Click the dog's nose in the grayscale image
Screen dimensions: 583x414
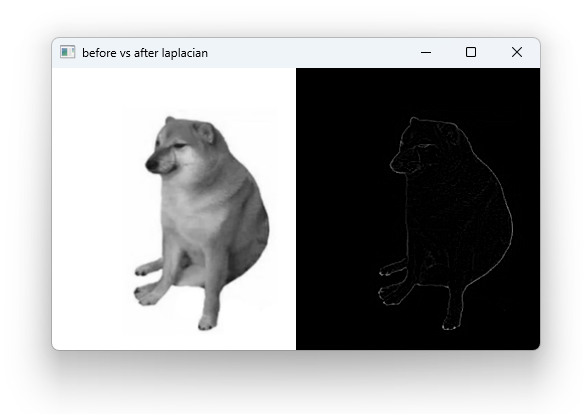[x=151, y=164]
